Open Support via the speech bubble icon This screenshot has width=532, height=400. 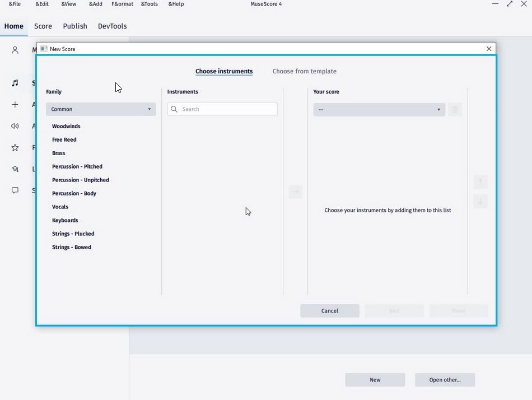pyautogui.click(x=15, y=190)
